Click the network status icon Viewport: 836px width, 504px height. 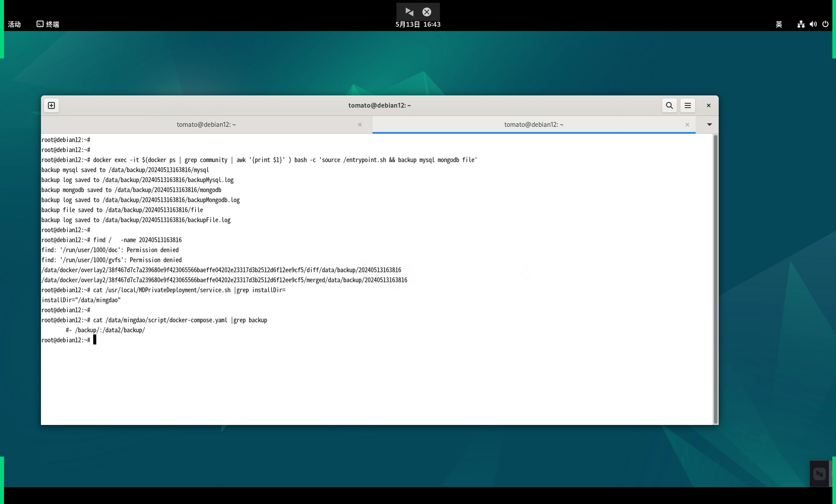tap(801, 24)
